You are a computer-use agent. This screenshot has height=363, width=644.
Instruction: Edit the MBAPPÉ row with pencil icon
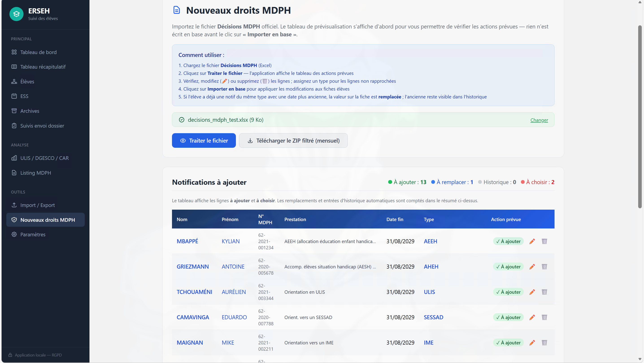click(532, 241)
